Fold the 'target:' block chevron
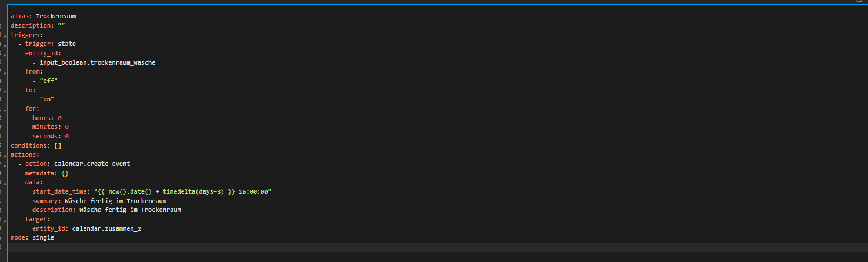868x262 pixels. 5,219
